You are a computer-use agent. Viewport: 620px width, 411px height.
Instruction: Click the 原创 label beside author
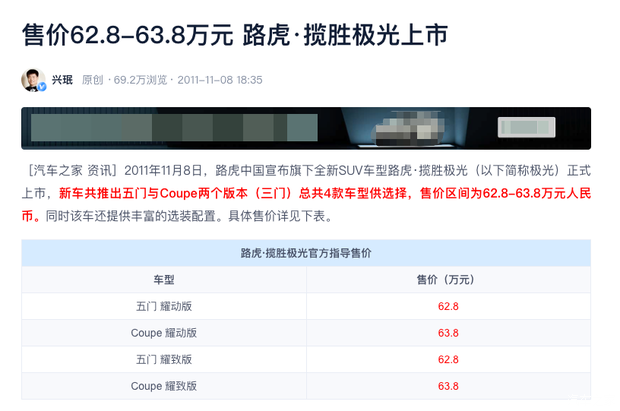click(93, 80)
